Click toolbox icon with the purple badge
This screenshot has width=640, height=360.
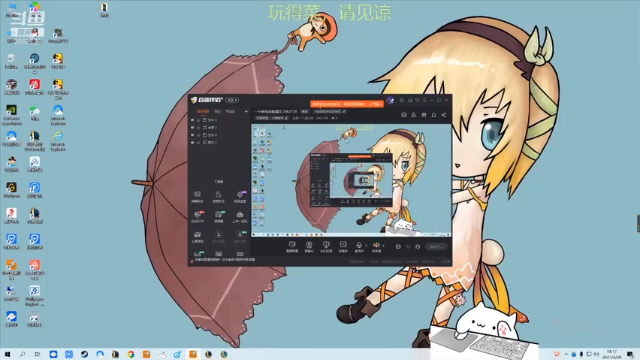click(x=240, y=195)
